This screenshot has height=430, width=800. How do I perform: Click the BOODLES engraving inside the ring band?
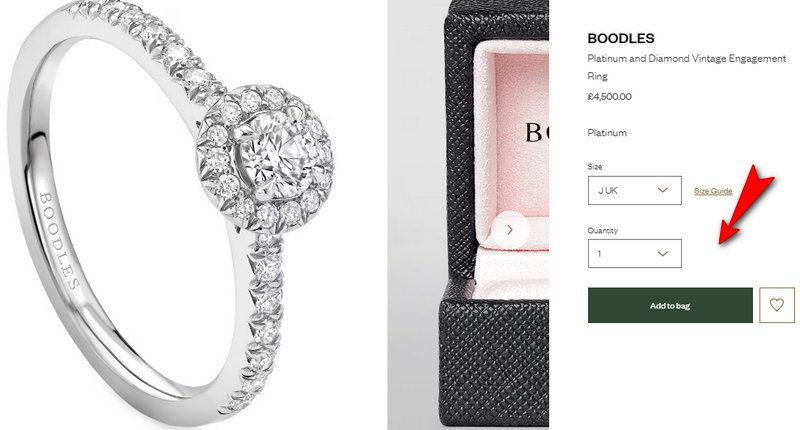coord(59,240)
